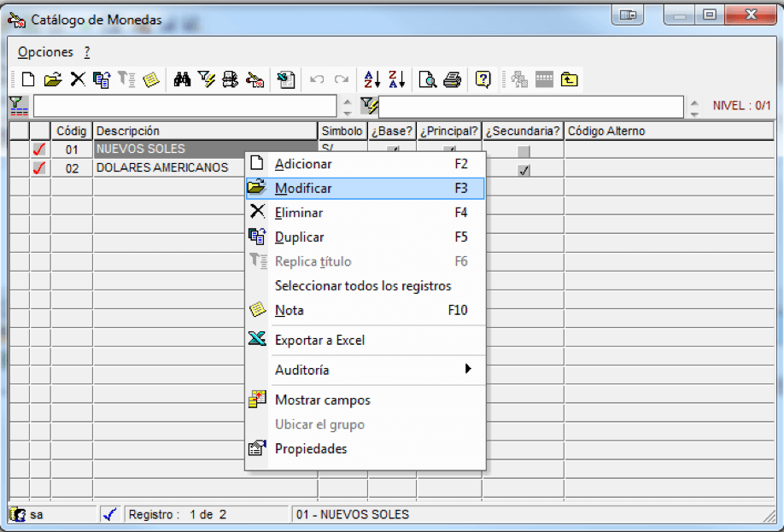
Task: Toggle Secundaria checkbox for DOLARES AMERICANOS
Action: pyautogui.click(x=523, y=170)
